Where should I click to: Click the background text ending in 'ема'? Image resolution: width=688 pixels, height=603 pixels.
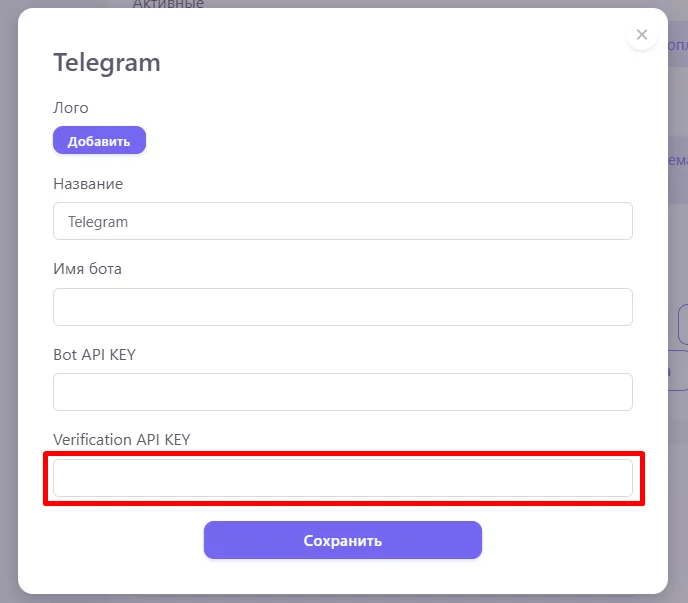(x=677, y=159)
